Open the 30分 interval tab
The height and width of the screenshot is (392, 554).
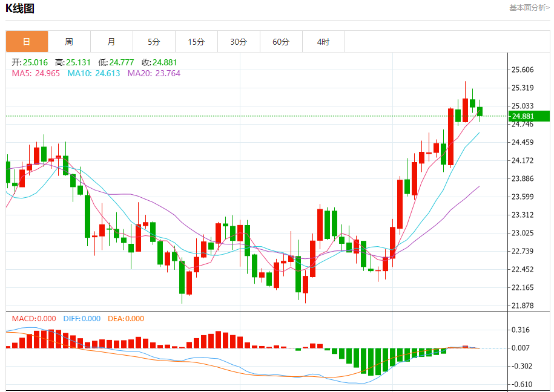[239, 42]
